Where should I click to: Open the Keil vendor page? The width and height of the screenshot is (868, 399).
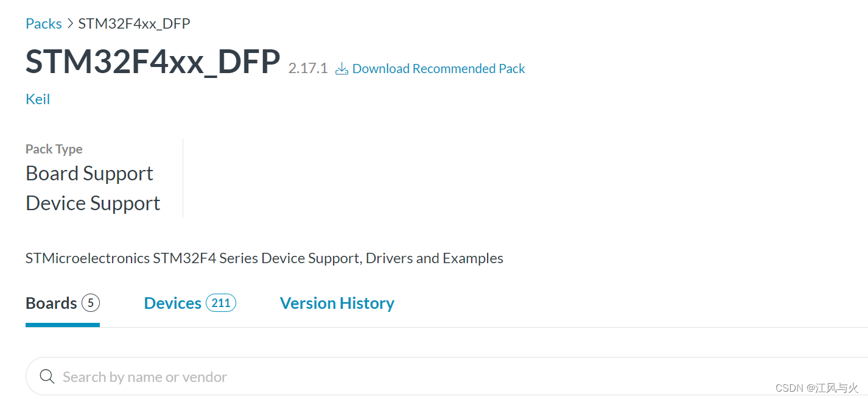tap(38, 99)
